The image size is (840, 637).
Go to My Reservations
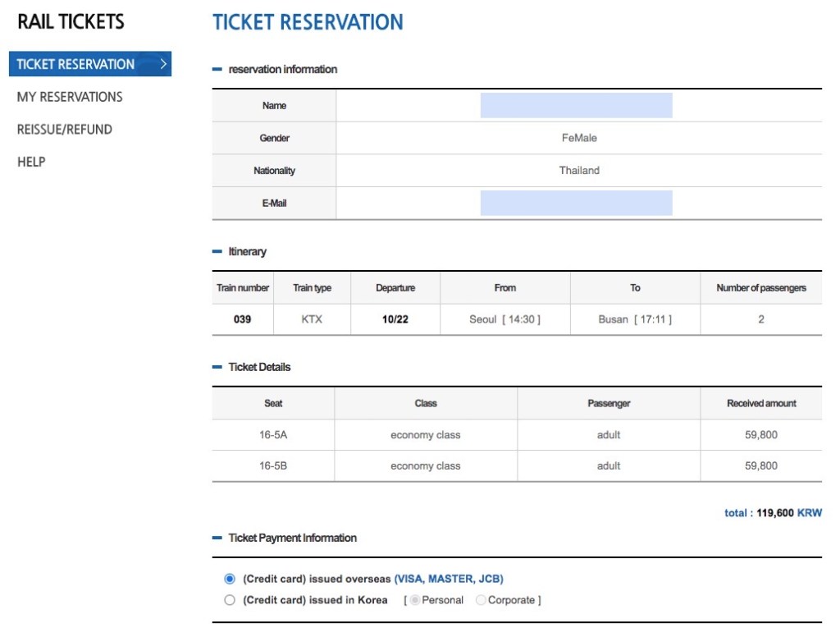click(70, 97)
